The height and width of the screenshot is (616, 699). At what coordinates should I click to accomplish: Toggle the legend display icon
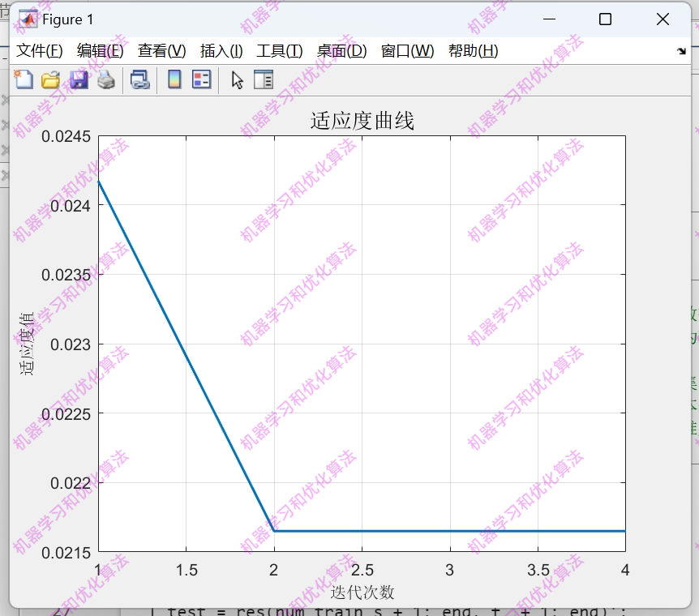[x=199, y=79]
